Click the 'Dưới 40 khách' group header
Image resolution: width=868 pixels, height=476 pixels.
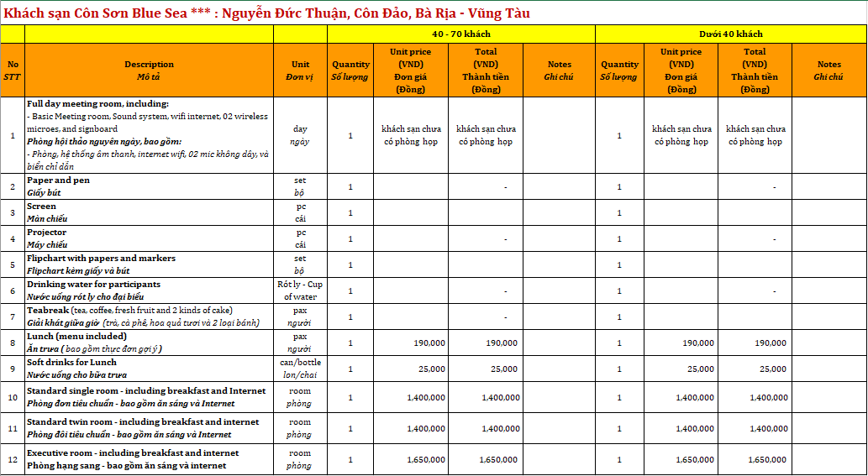click(x=731, y=34)
